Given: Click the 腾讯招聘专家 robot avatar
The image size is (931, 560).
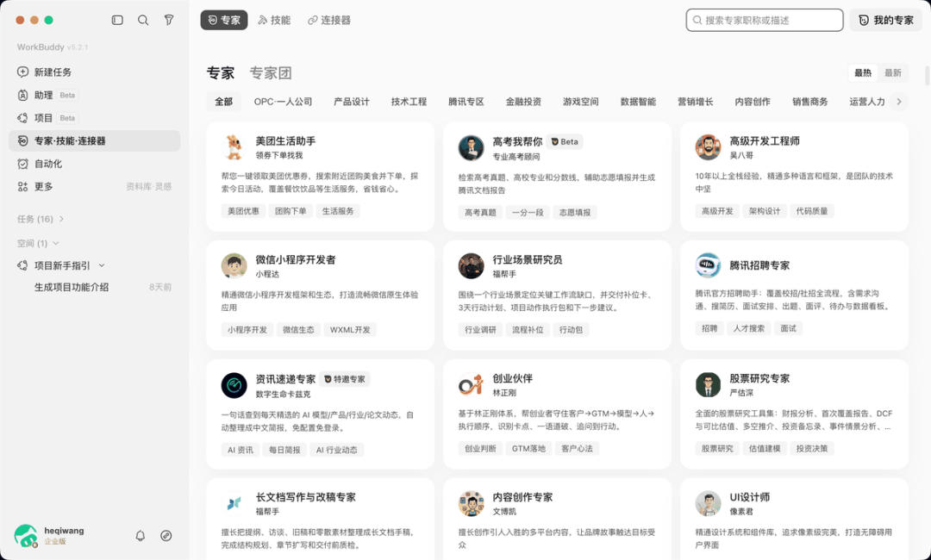Looking at the screenshot, I should click(708, 265).
